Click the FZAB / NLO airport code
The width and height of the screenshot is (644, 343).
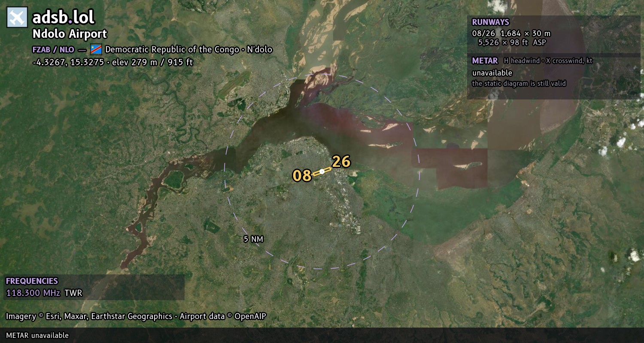point(53,50)
